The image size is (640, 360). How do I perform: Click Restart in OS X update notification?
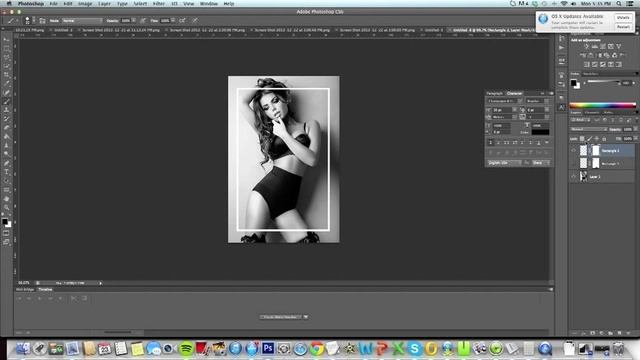[x=623, y=27]
